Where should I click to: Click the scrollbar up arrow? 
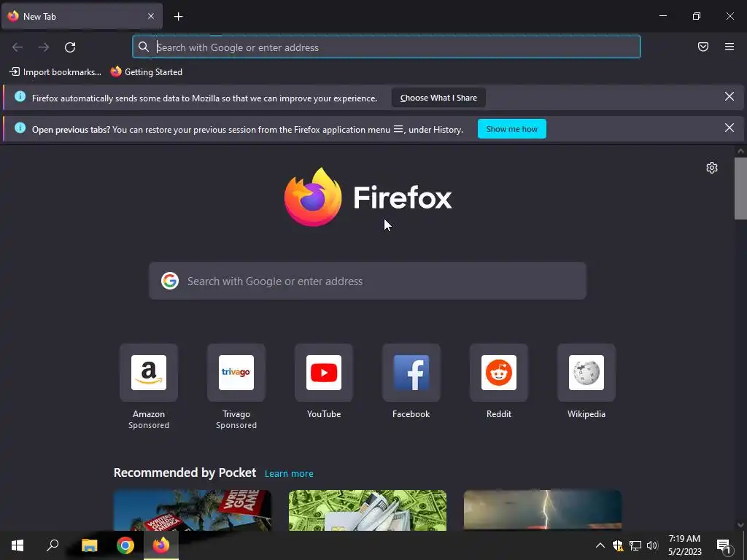pos(740,151)
